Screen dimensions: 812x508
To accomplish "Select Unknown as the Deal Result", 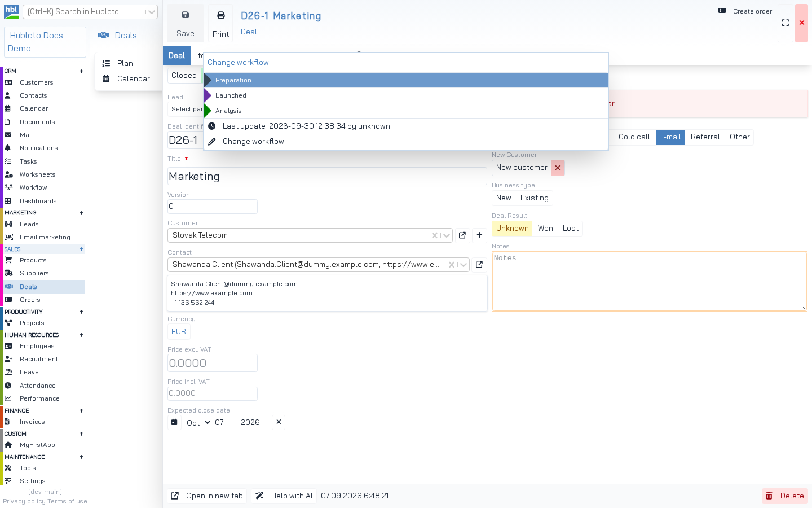I will coord(513,229).
